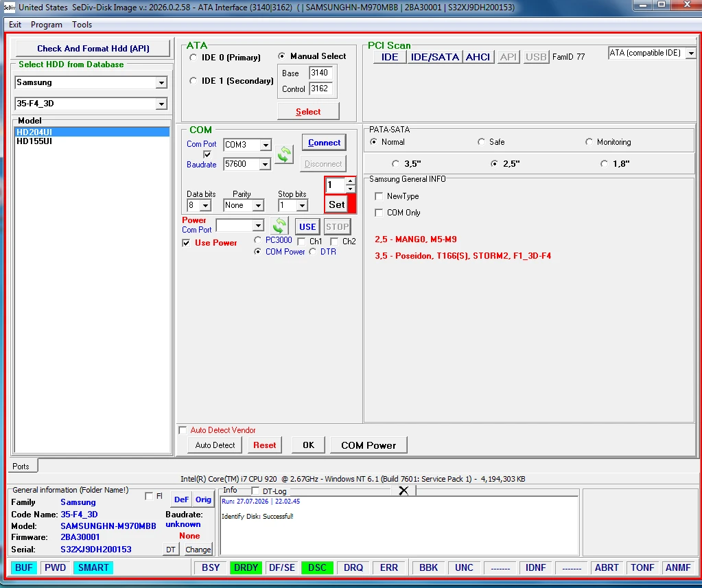Select IDE 0 (Primary) radio option
The height and width of the screenshot is (588, 702).
click(193, 57)
